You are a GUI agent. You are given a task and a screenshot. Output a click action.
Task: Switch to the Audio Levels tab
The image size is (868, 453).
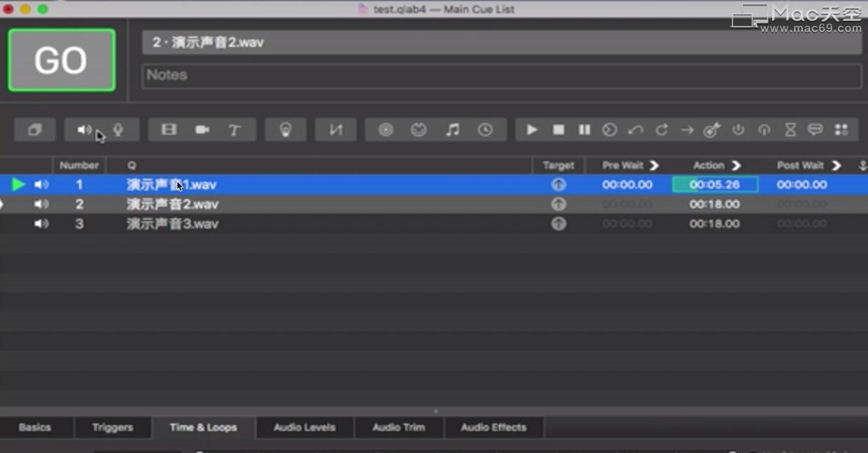[304, 427]
